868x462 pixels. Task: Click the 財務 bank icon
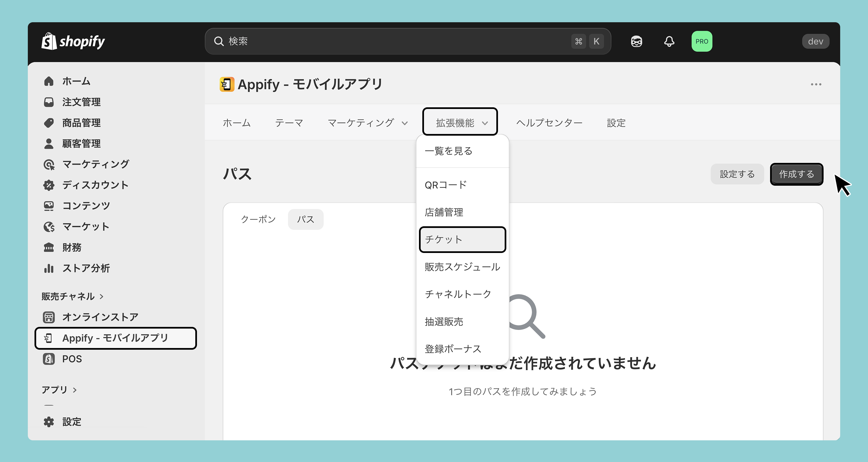(x=49, y=247)
